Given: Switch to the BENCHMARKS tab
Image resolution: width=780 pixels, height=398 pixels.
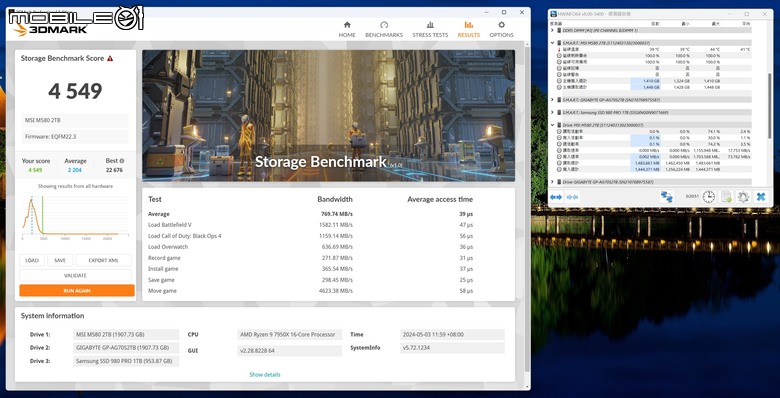Looking at the screenshot, I should (384, 29).
